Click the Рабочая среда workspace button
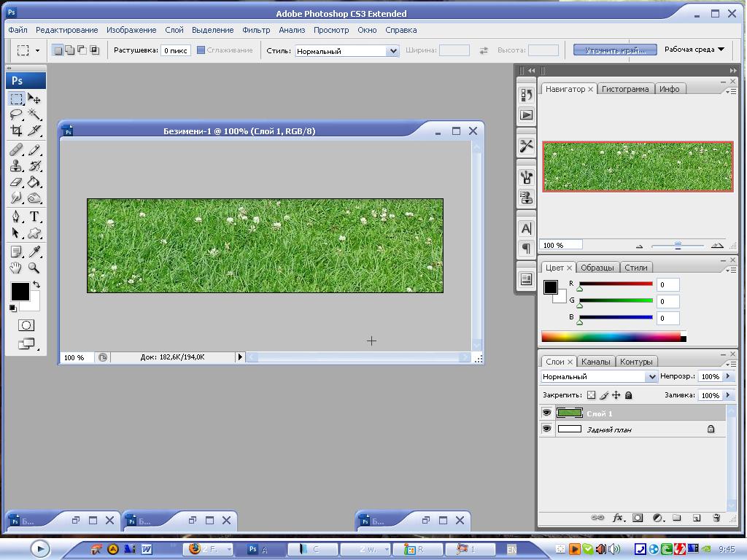This screenshot has height=560, width=747. 694,50
